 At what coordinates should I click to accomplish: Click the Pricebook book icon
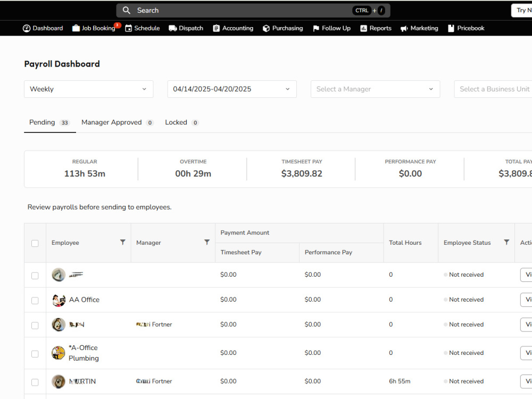[451, 28]
